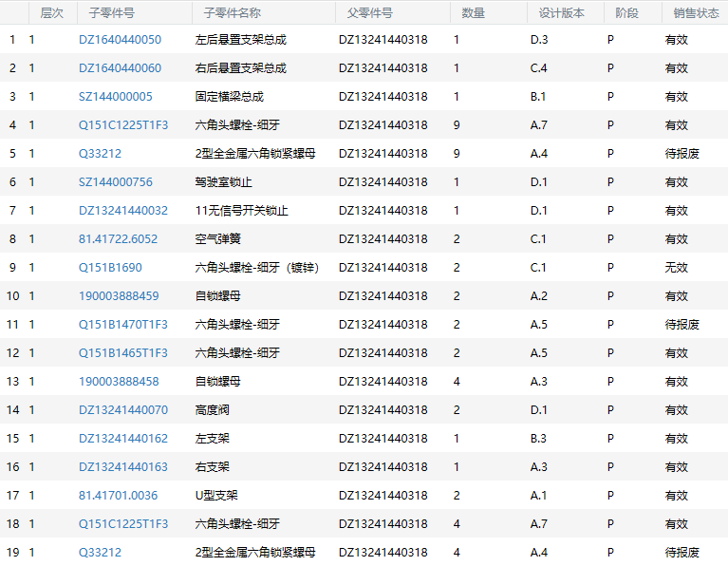This screenshot has height=566, width=728.
Task: Open part link DZ1640440050
Action: coord(120,40)
